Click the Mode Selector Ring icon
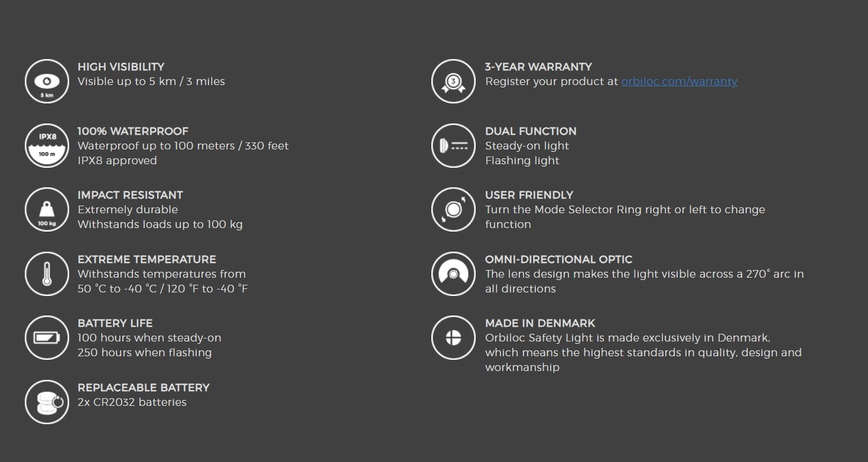The width and height of the screenshot is (868, 462). click(453, 210)
